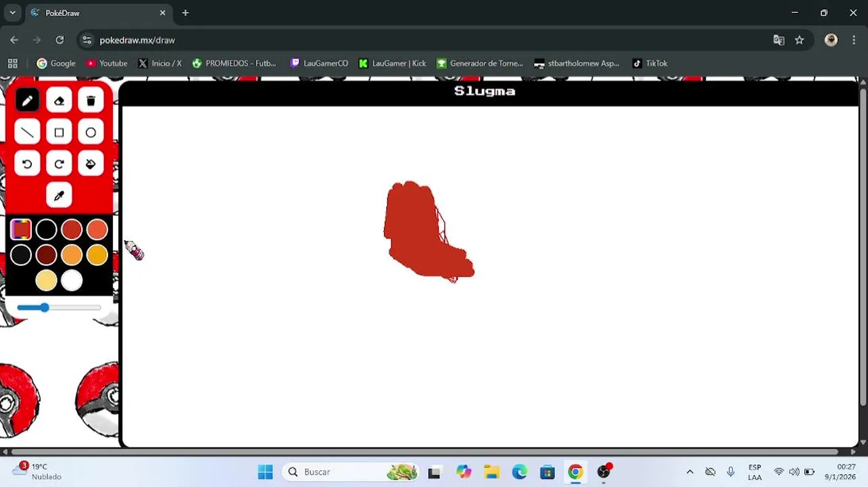
Task: Open the apps grid in bookmarks bar
Action: pos(12,64)
